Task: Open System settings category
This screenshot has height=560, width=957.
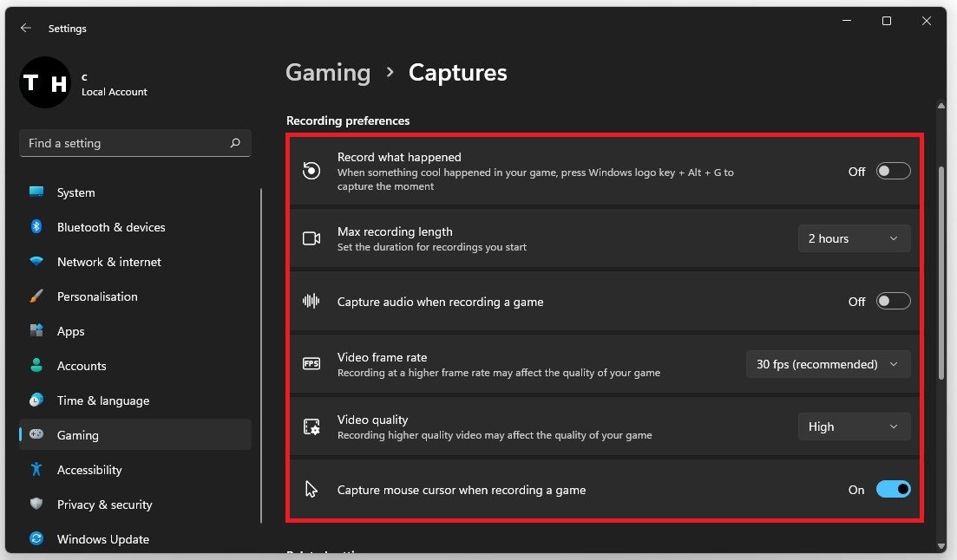Action: click(134, 192)
